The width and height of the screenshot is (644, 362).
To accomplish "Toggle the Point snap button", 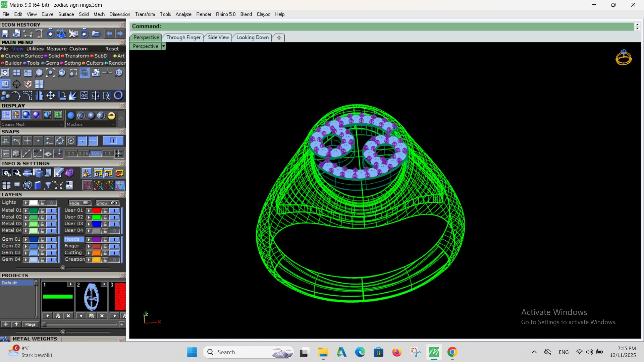I will click(38, 141).
